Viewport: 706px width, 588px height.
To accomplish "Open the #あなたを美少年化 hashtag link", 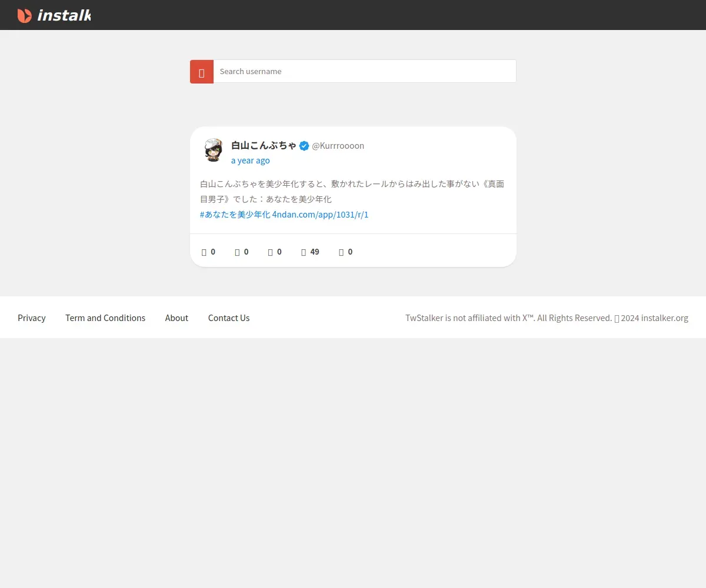I will click(x=235, y=215).
